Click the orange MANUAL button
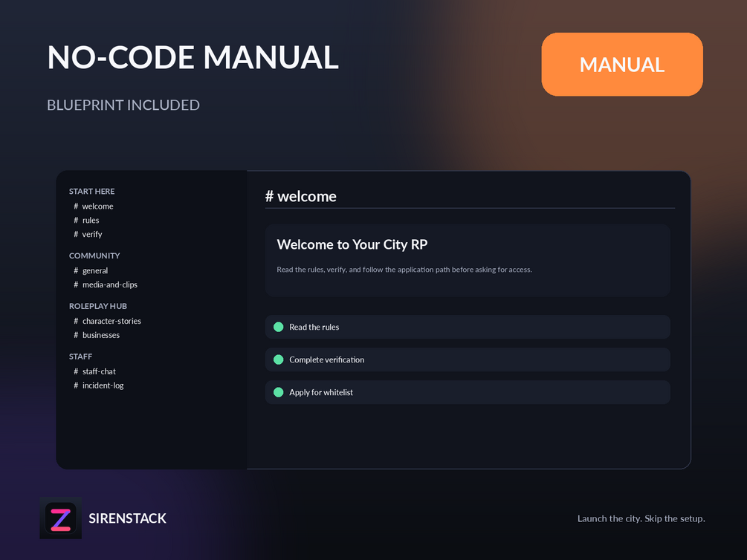The height and width of the screenshot is (560, 747). 621,65
